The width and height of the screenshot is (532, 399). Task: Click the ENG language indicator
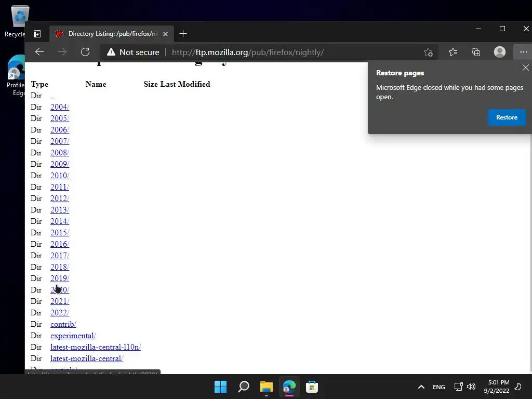tap(438, 387)
